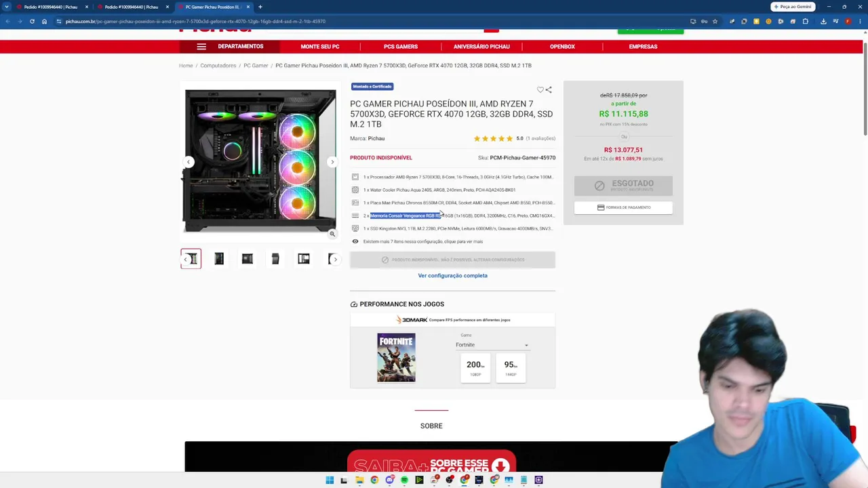Click Ver configuração completa link
This screenshot has width=868, height=488.
click(x=452, y=276)
